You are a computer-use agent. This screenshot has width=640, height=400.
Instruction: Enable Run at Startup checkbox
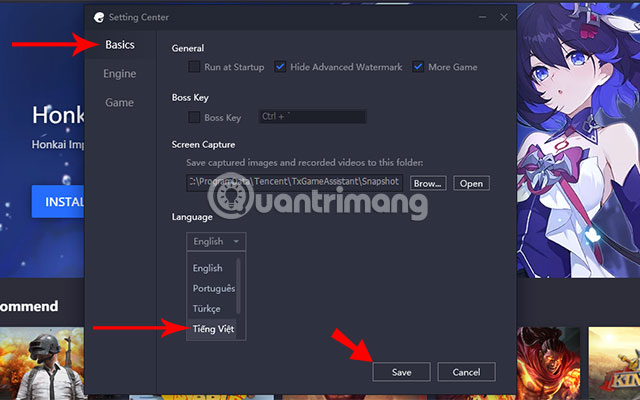(x=194, y=67)
